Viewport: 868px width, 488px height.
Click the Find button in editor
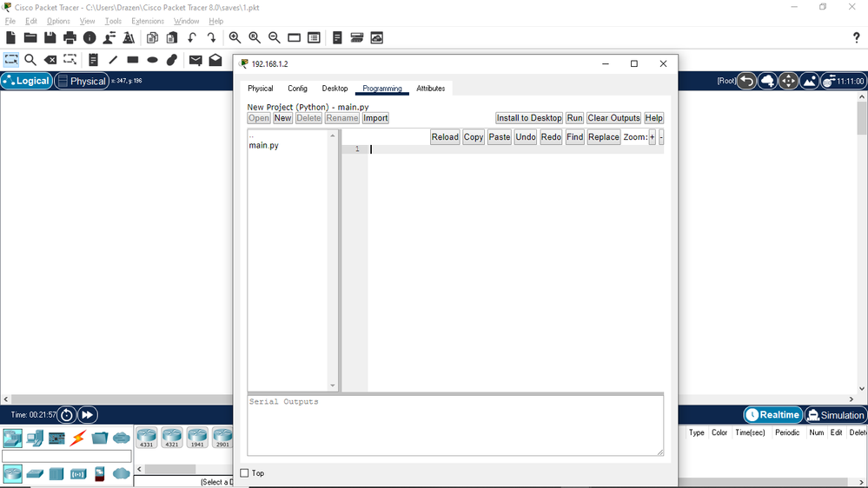574,136
